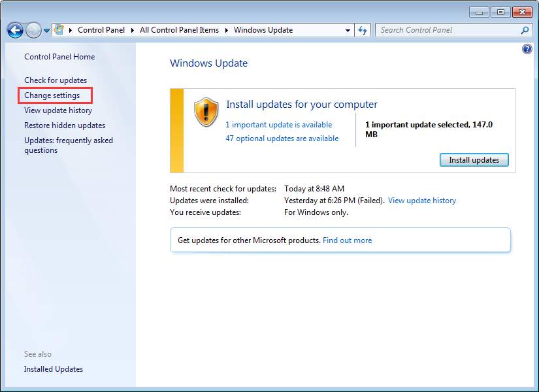Select the Windows Update breadcrumb
This screenshot has width=539, height=392.
pyautogui.click(x=263, y=30)
